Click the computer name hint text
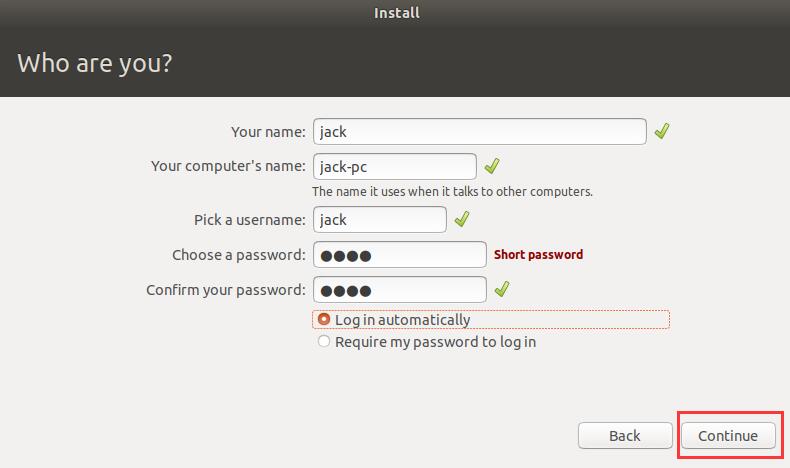 click(x=452, y=191)
